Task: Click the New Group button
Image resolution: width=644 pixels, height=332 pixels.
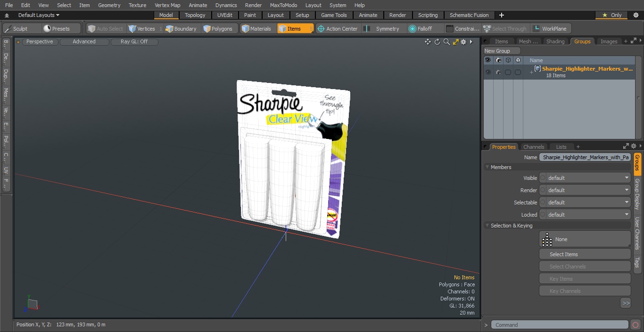Action: (x=502, y=51)
